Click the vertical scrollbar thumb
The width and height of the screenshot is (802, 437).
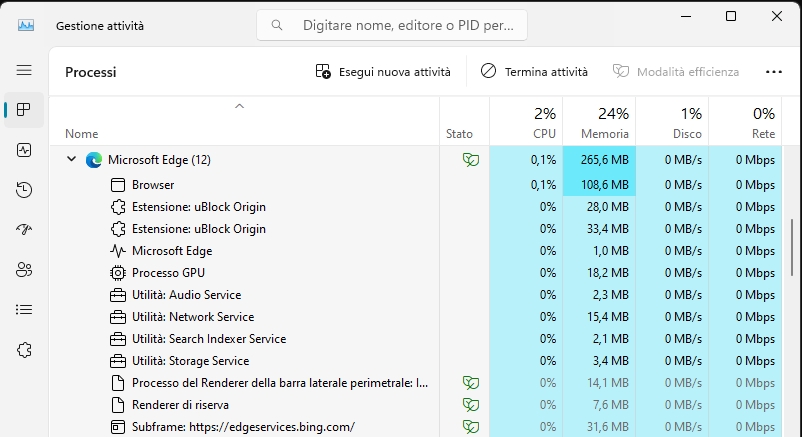pyautogui.click(x=792, y=248)
